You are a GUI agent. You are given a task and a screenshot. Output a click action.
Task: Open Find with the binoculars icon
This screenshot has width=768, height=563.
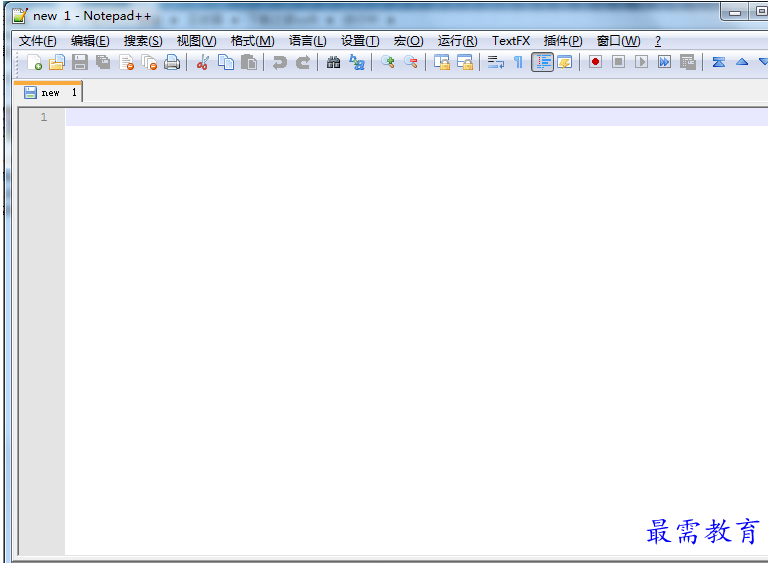tap(333, 62)
